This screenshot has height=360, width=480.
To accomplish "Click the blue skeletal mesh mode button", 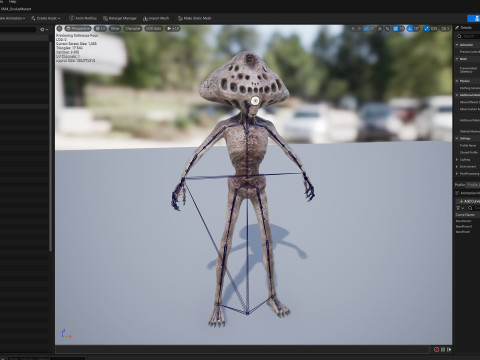I will 474,18.
